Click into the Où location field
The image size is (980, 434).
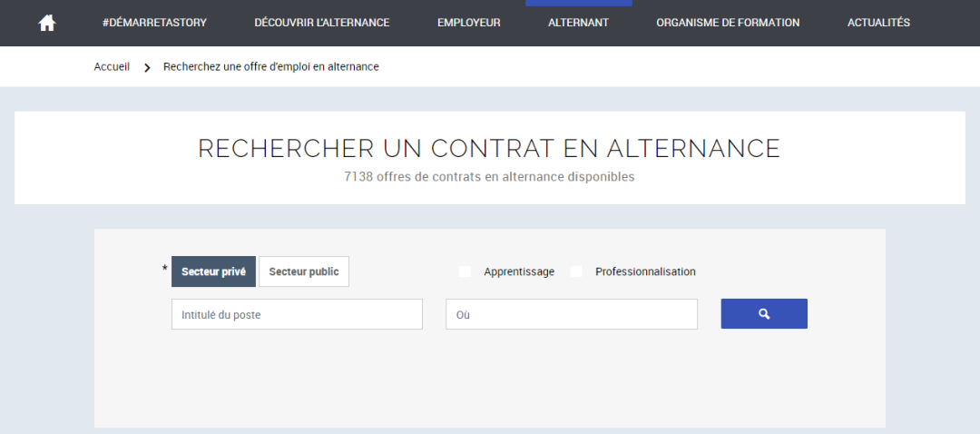pyautogui.click(x=571, y=314)
